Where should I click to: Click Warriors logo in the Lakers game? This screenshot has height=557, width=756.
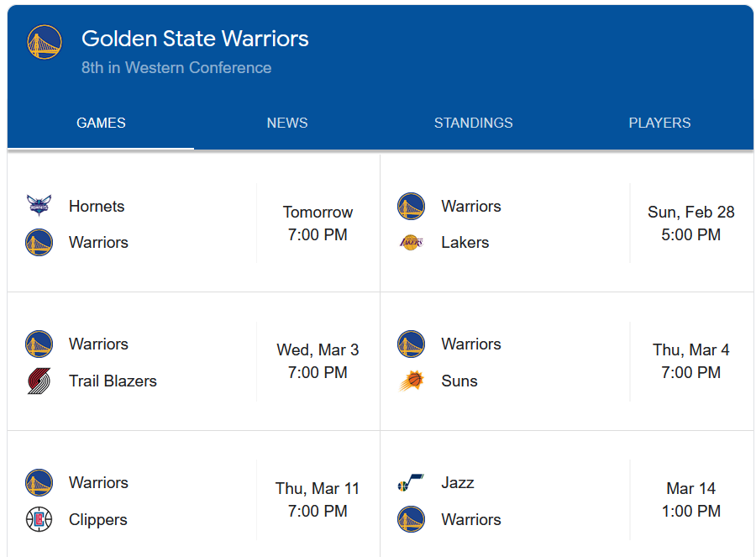tap(411, 206)
